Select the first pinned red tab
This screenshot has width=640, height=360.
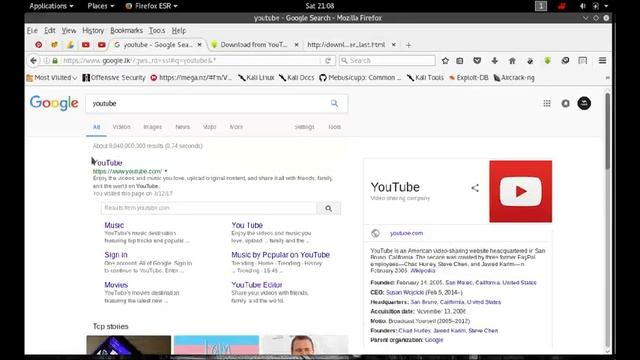click(38, 44)
